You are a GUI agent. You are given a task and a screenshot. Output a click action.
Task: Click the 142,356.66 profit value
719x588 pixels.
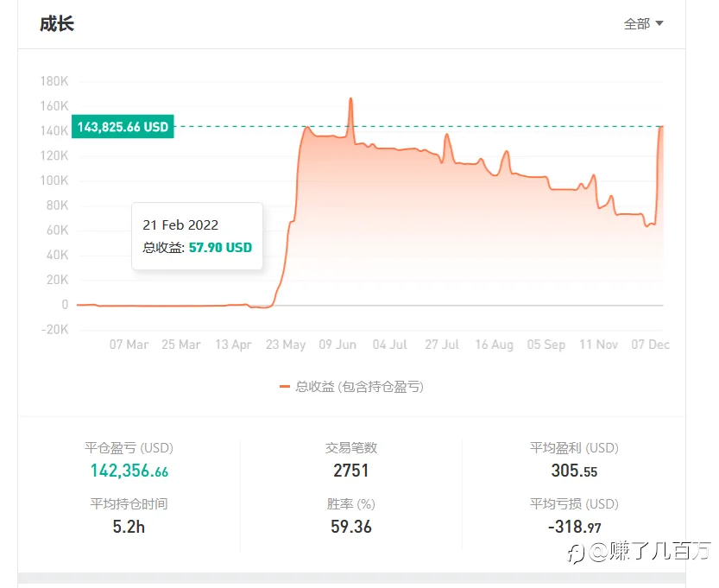pos(129,471)
